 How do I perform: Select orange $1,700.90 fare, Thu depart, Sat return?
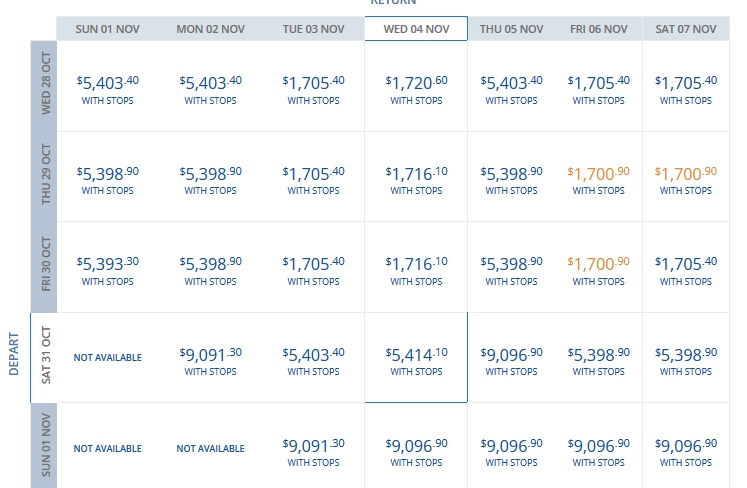point(686,179)
